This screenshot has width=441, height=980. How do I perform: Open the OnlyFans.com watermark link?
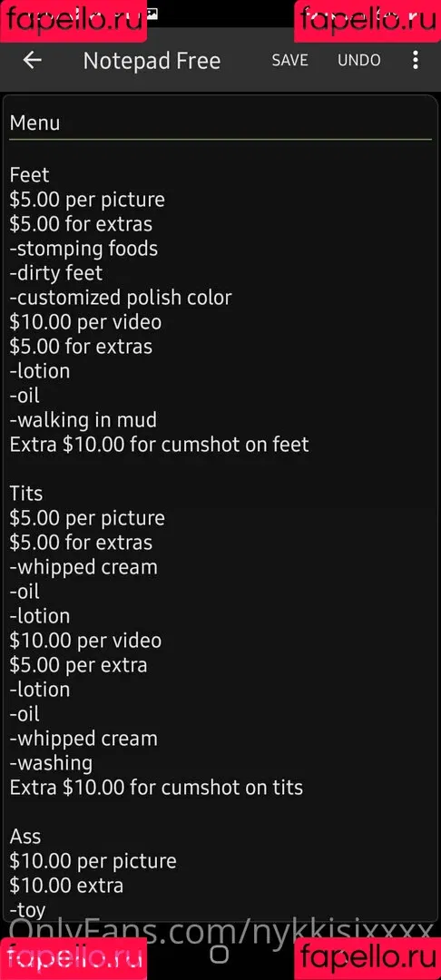[x=220, y=931]
